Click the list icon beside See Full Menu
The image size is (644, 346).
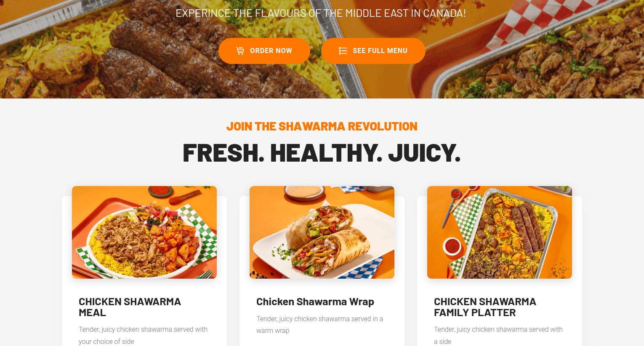point(343,51)
